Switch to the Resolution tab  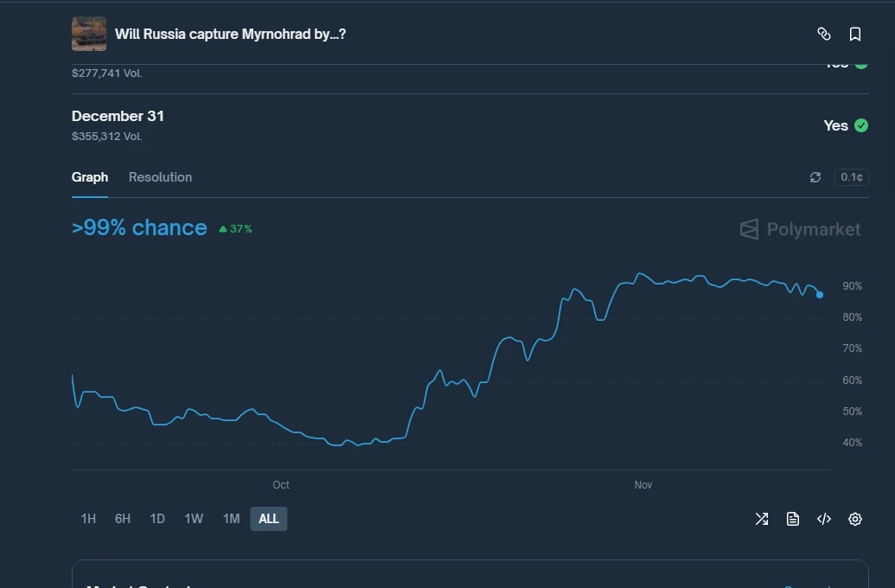[160, 176]
